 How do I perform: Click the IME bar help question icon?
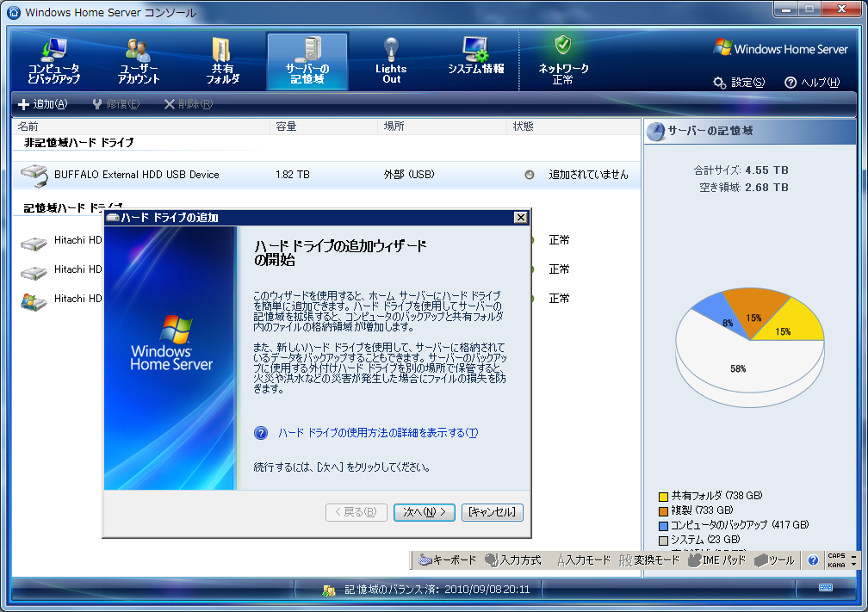tap(813, 560)
